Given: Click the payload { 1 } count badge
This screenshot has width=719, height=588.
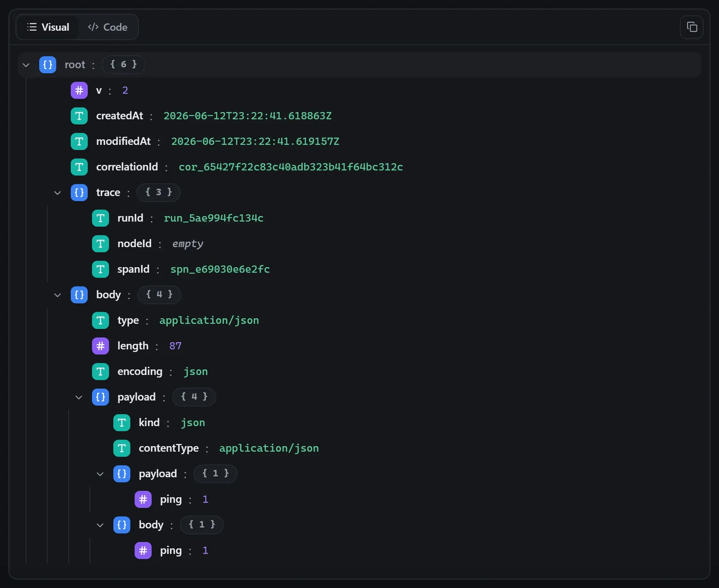Looking at the screenshot, I should [x=216, y=473].
